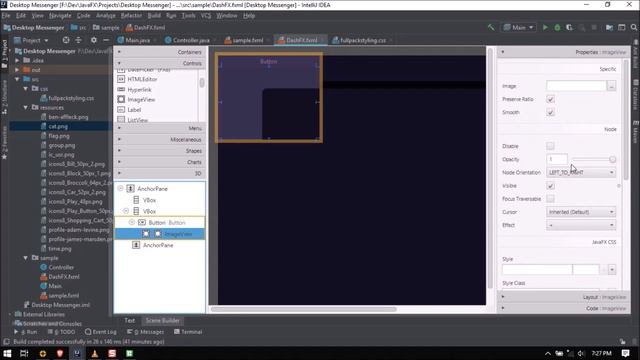Open the Brave shield icon on taskbar
Viewport: 640px width, 360px height.
click(60, 353)
